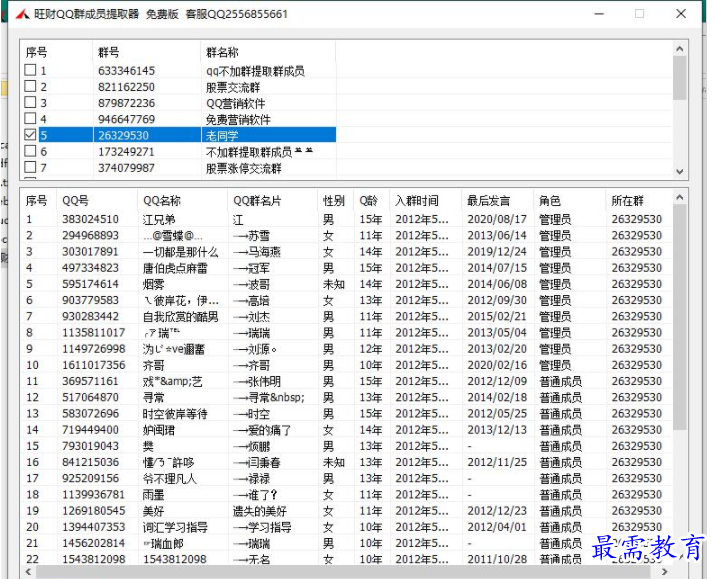Tick the checkbox for QQ营销软件 row
713x579 pixels.
pos(30,102)
